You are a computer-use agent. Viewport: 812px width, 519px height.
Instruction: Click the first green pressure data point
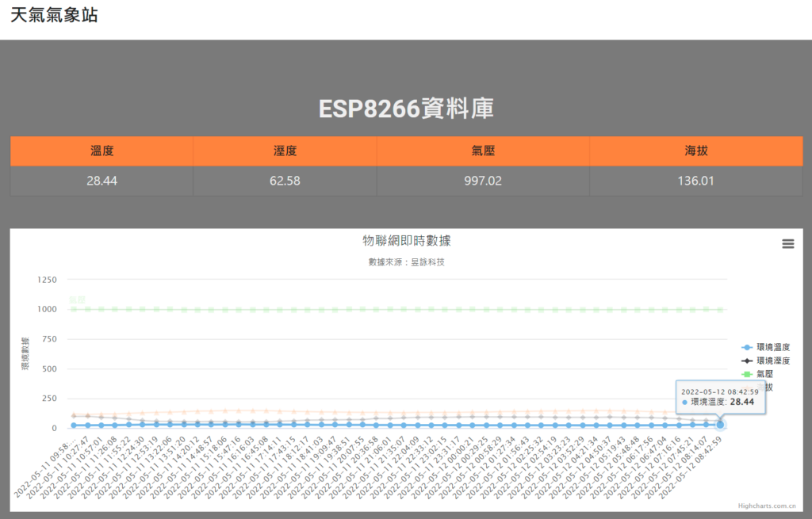click(x=74, y=309)
